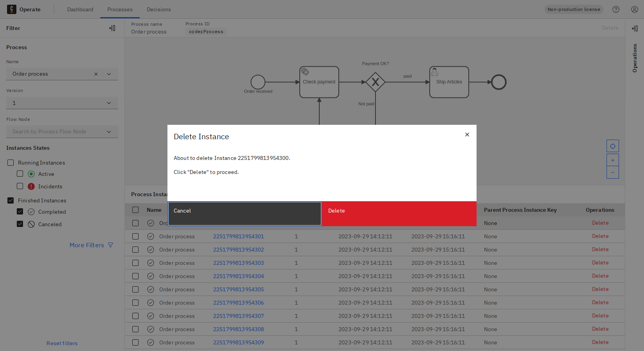The image size is (644, 351).
Task: Click the Camunda Operate logo
Action: pyautogui.click(x=12, y=9)
